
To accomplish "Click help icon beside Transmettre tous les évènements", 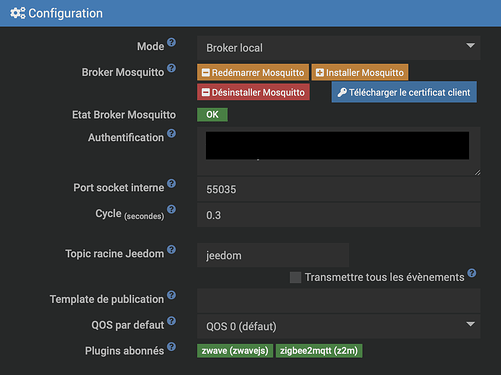I will (x=472, y=273).
